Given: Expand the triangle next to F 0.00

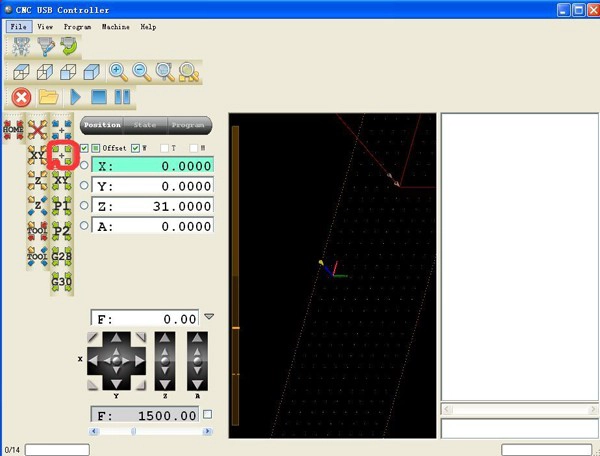Looking at the screenshot, I should pyautogui.click(x=209, y=317).
